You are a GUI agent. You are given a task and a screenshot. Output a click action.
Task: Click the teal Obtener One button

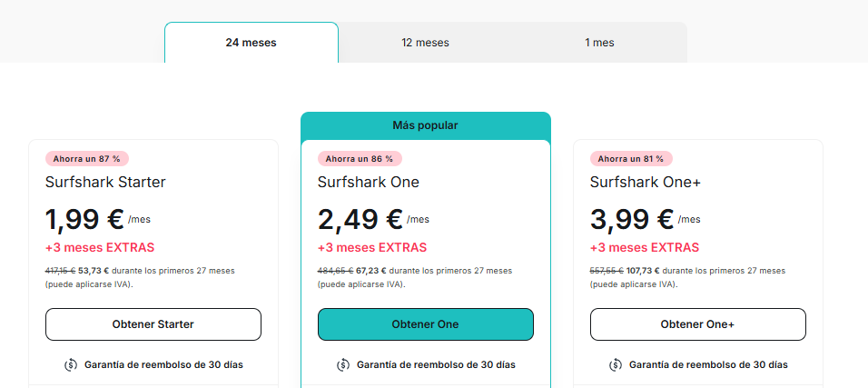[x=425, y=324]
